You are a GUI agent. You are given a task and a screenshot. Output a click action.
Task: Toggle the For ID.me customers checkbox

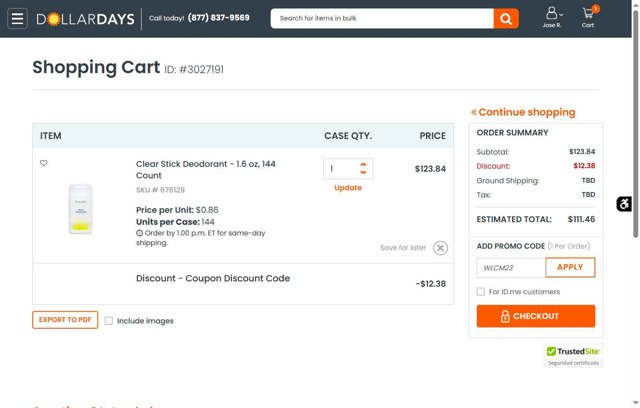point(481,292)
